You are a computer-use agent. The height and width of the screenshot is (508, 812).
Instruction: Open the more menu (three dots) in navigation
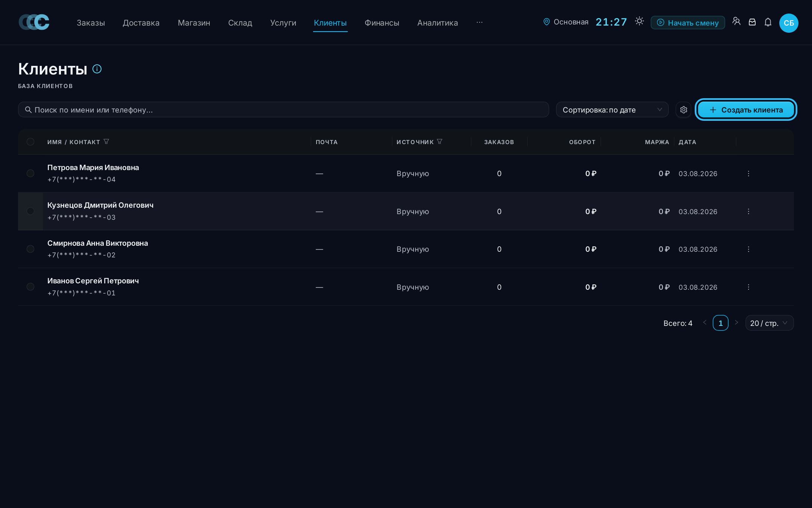point(479,23)
